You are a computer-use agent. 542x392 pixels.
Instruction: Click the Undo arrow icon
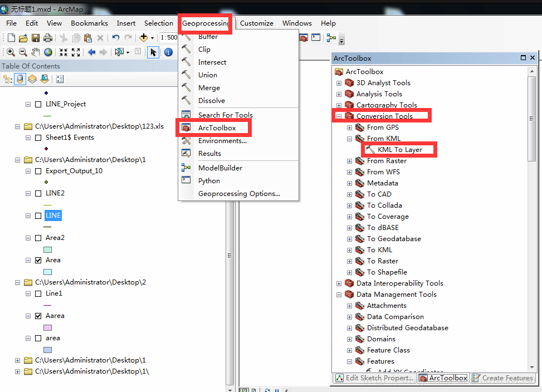[115, 38]
